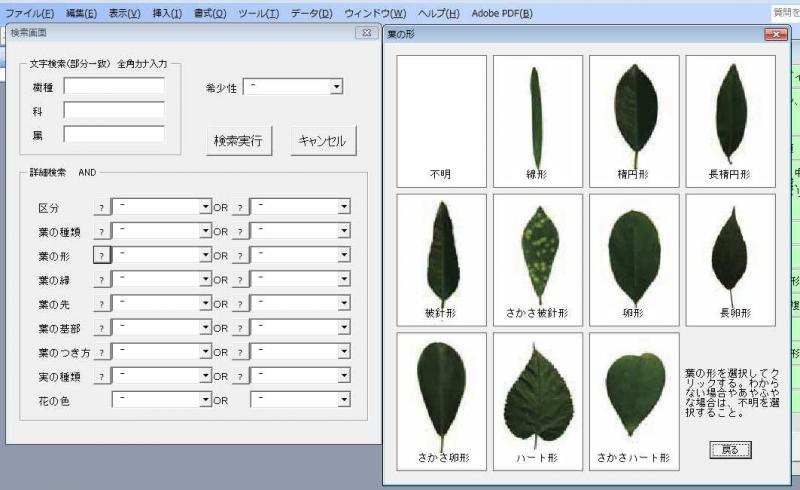The image size is (800, 490).
Task: Click the ? help button beside 区分
Action: click(x=101, y=207)
